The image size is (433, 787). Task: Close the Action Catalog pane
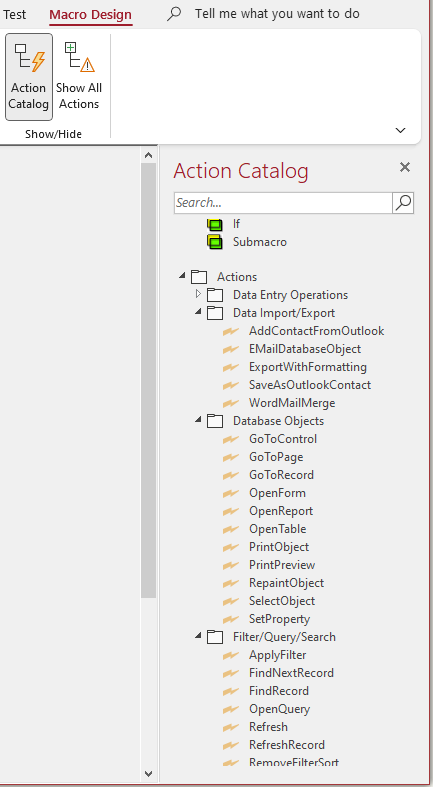405,167
